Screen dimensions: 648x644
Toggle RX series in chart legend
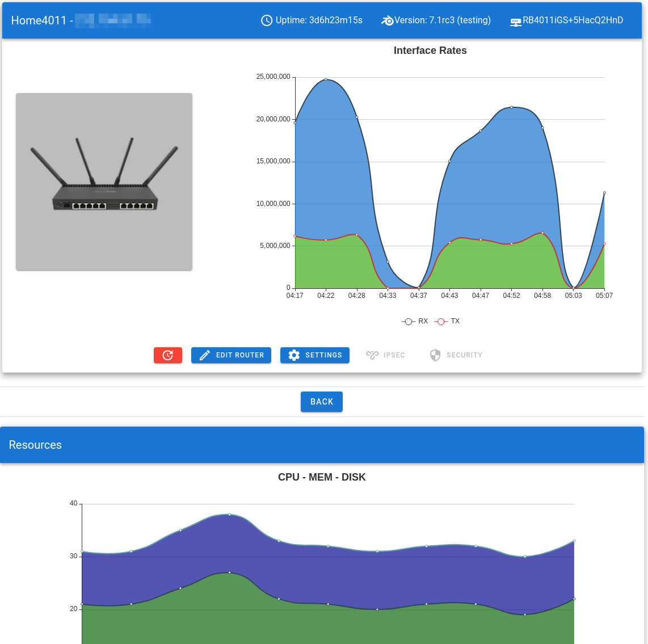tap(415, 321)
